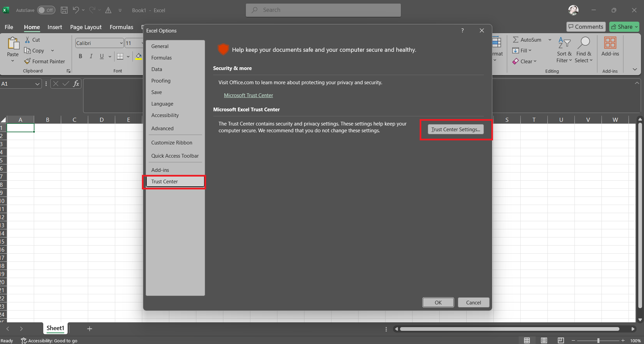
Task: Click the user account avatar
Action: coord(573,10)
